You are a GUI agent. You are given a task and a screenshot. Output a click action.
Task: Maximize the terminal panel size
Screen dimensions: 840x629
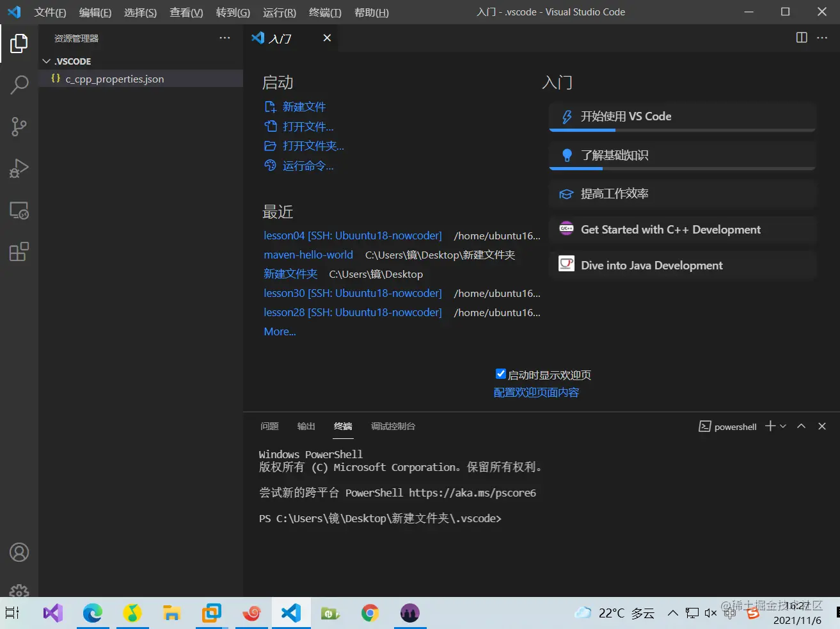[801, 426]
